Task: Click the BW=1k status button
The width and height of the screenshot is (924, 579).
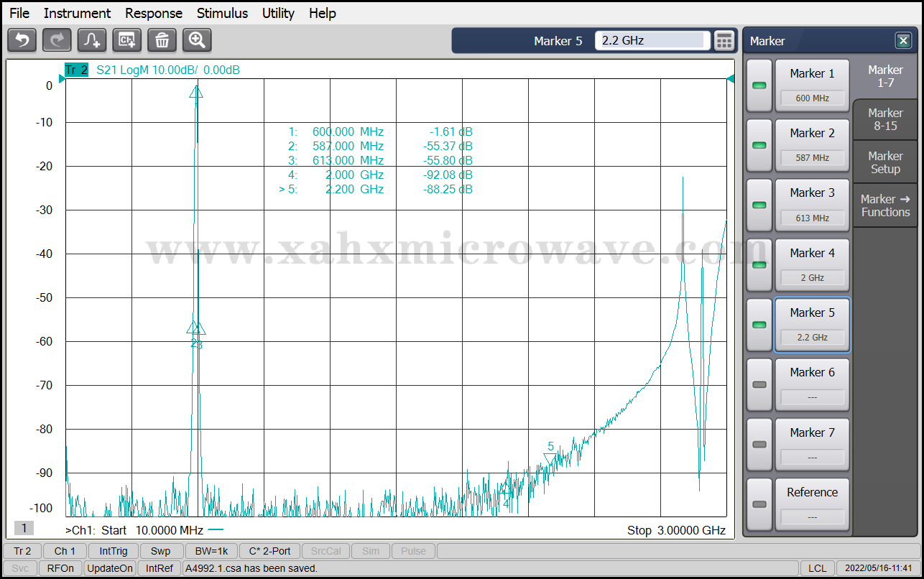Action: [211, 551]
